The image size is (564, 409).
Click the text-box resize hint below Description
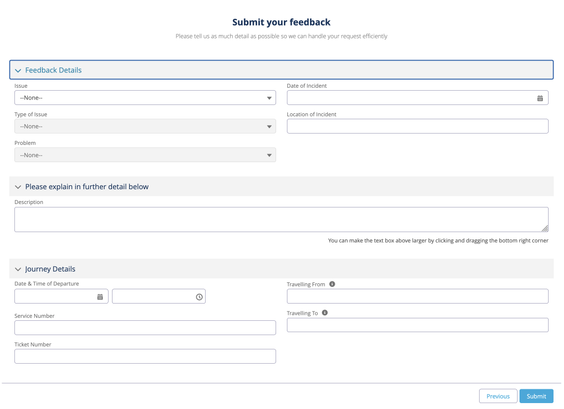pyautogui.click(x=438, y=240)
